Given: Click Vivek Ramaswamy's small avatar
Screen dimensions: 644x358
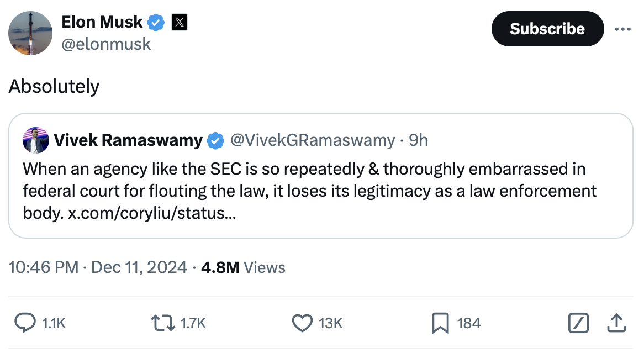Looking at the screenshot, I should click(36, 140).
